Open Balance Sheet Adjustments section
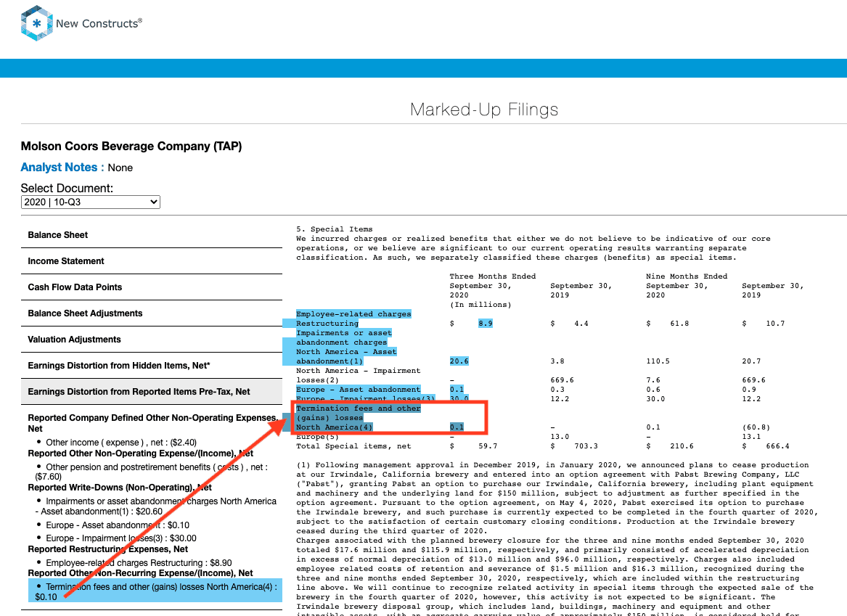Screen dimensions: 847x616 (x=151, y=313)
